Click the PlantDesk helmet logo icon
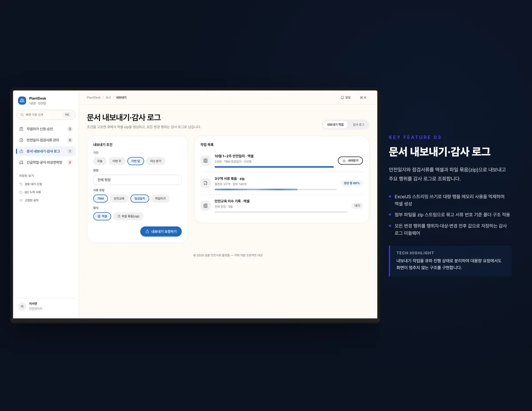 [x=22, y=101]
